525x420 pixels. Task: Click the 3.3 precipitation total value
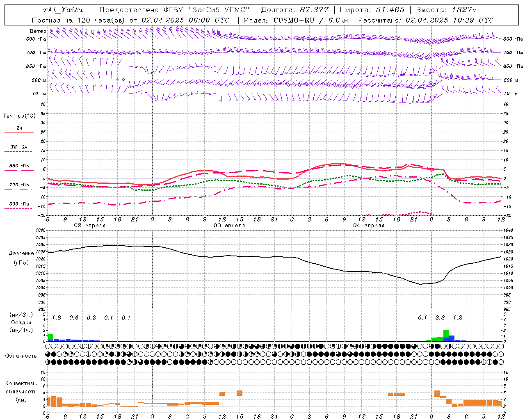440,318
